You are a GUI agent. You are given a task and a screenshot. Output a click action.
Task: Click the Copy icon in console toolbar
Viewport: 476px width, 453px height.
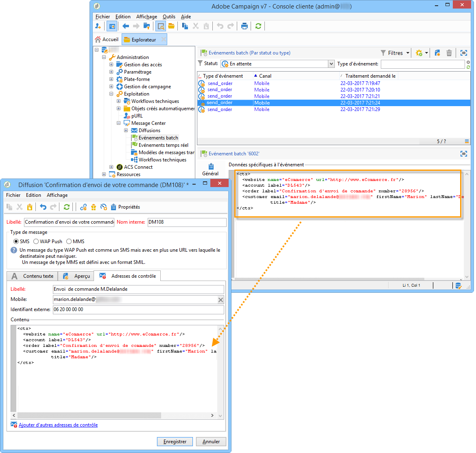(185, 26)
